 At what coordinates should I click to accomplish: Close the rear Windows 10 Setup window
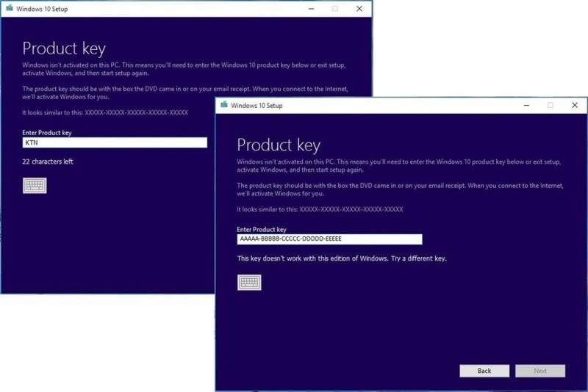coord(359,9)
